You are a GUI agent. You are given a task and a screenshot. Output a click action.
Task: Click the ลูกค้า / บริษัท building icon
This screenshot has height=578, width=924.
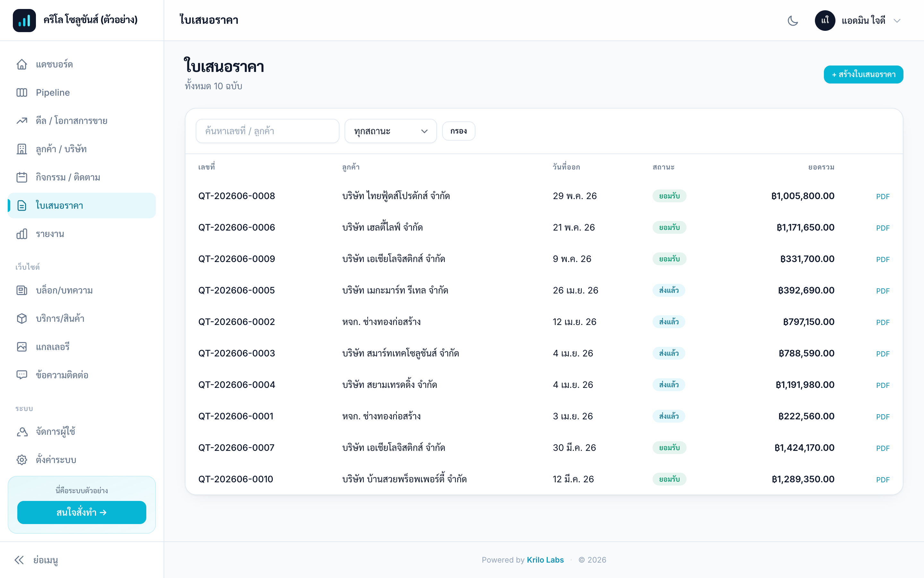point(22,149)
